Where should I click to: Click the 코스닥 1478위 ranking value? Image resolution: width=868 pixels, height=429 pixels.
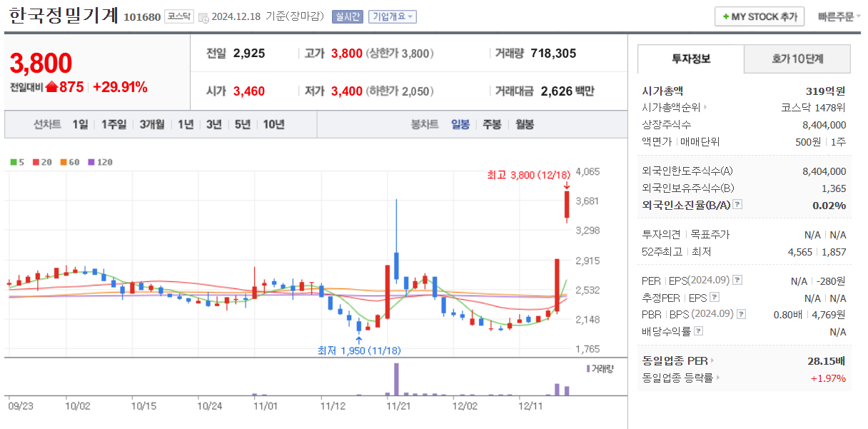(814, 108)
